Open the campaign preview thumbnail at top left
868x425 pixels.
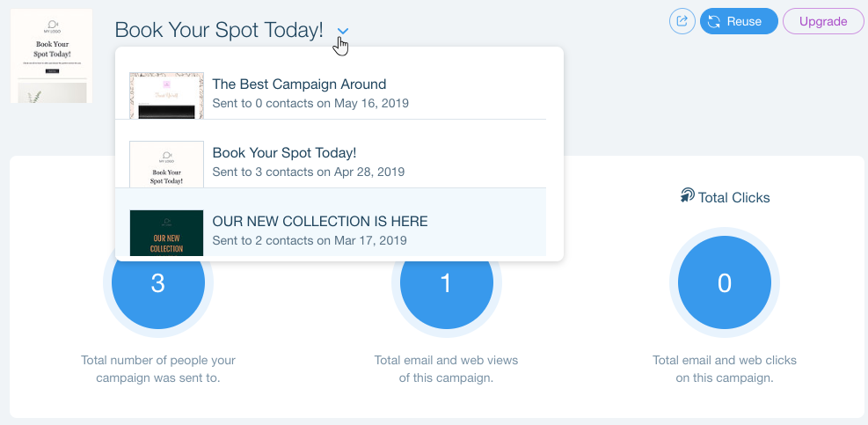point(52,55)
